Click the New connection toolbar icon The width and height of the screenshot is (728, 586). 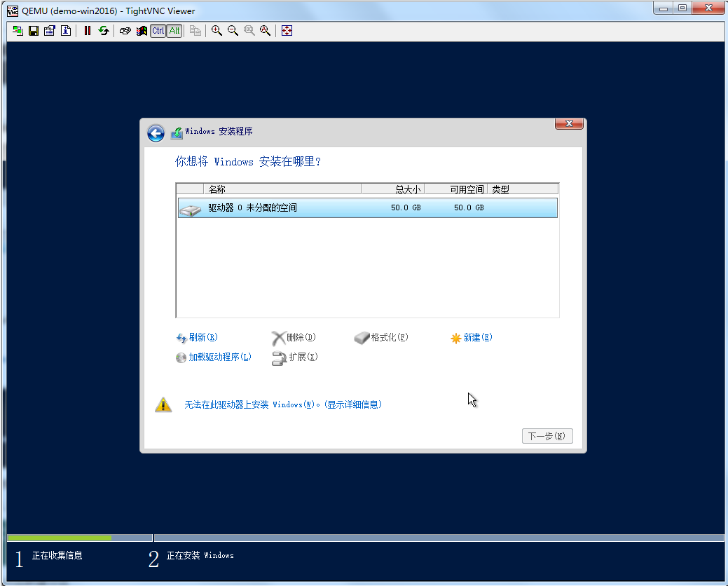(18, 31)
